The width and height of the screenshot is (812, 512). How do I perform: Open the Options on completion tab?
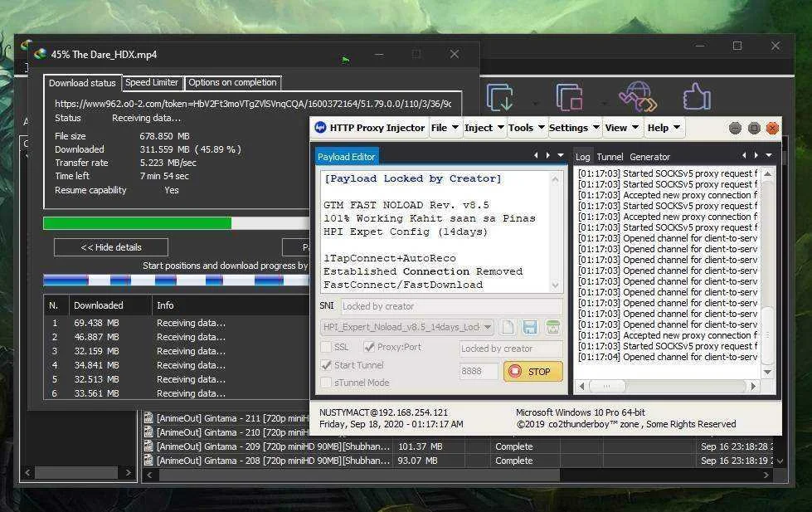[x=232, y=82]
